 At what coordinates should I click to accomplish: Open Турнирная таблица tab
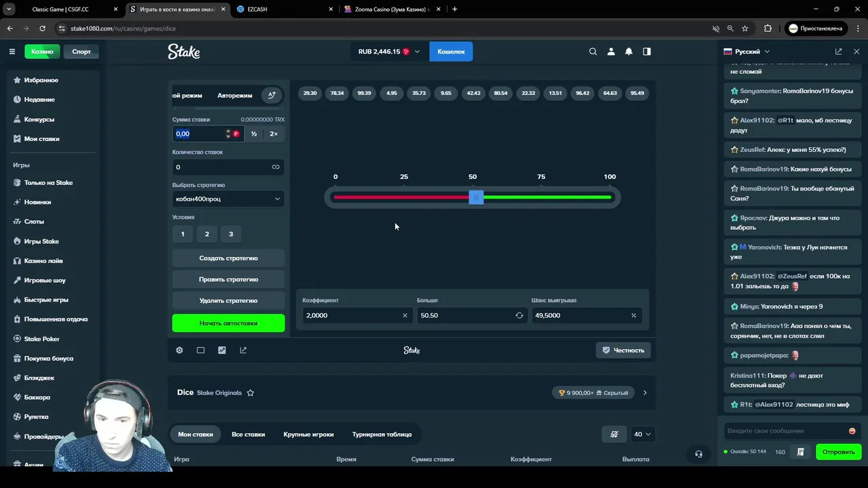pyautogui.click(x=382, y=434)
